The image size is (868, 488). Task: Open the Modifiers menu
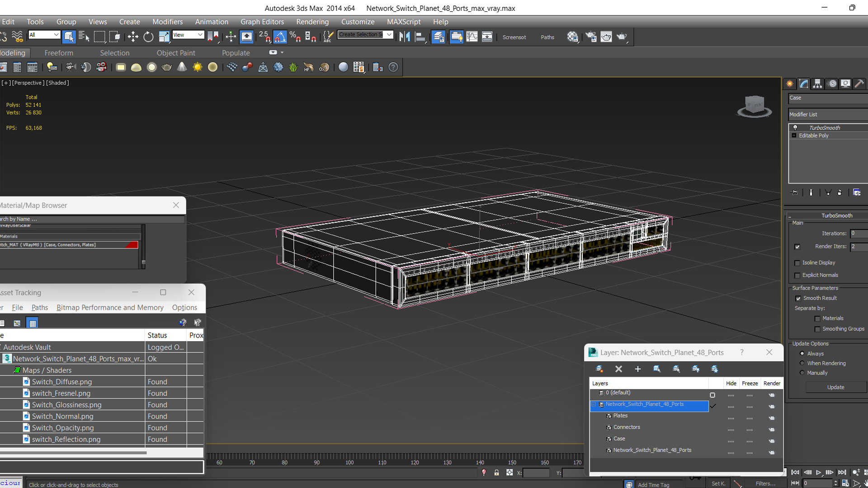167,22
